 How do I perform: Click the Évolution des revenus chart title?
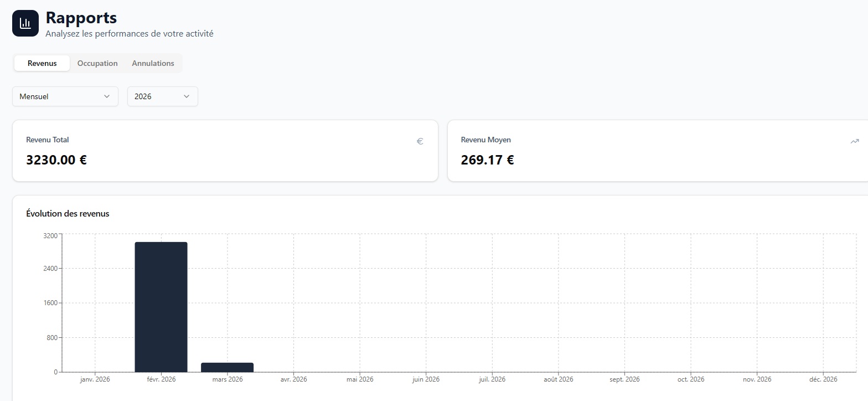[68, 214]
